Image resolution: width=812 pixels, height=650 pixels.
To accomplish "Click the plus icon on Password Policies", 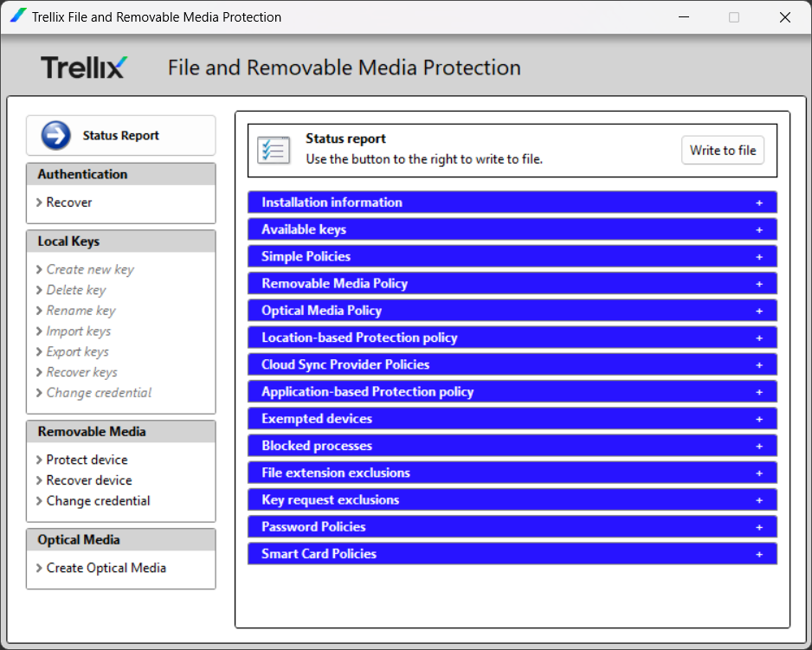I will point(759,527).
